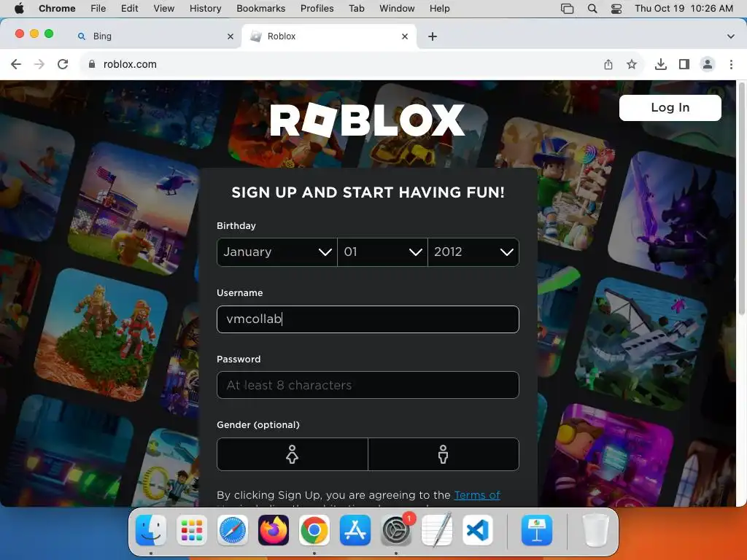This screenshot has width=747, height=560.
Task: Open Finder from the Dock
Action: [x=151, y=530]
